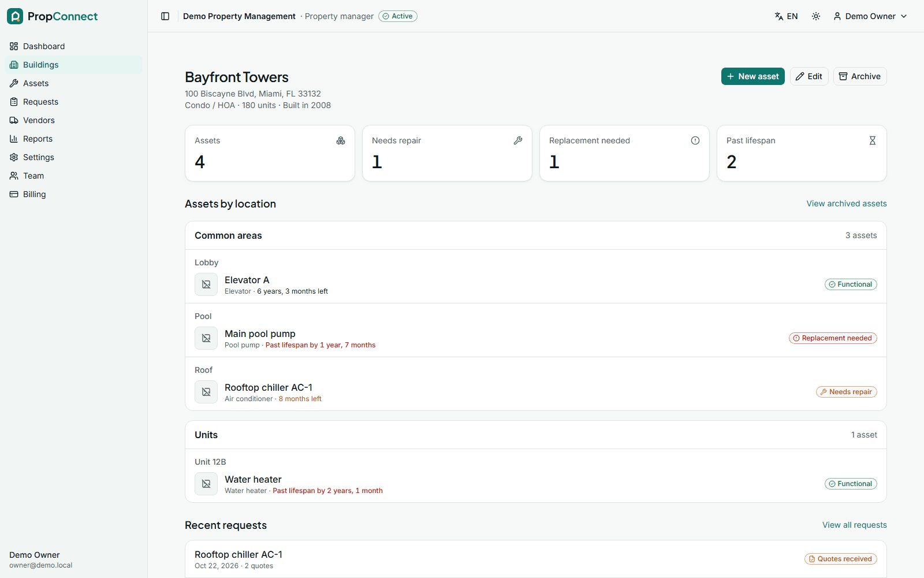Open Reports in the sidebar
Screen dimensions: 924x578
coord(73,139)
